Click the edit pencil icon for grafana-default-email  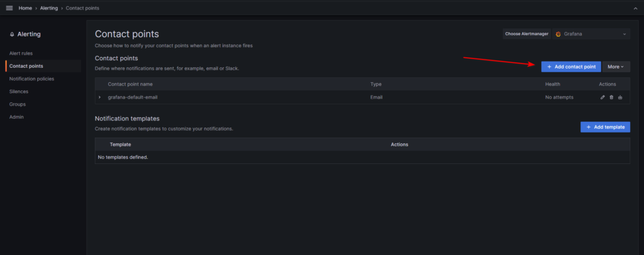tap(602, 97)
